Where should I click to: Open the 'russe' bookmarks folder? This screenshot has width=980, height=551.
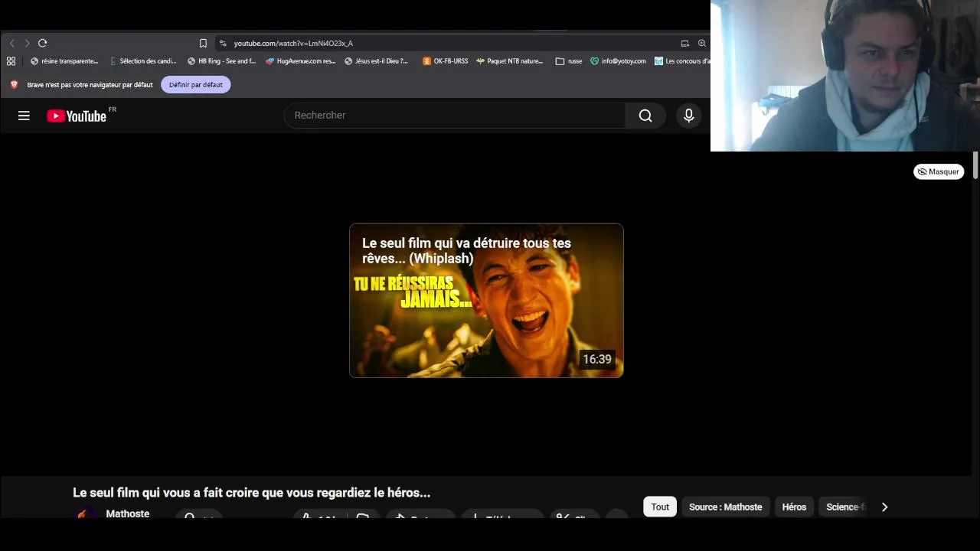point(569,61)
